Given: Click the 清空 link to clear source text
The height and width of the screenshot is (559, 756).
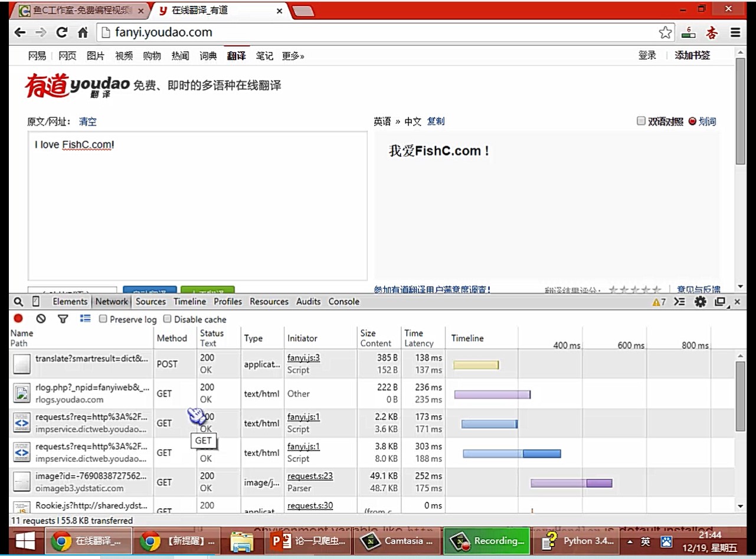Looking at the screenshot, I should 88,121.
